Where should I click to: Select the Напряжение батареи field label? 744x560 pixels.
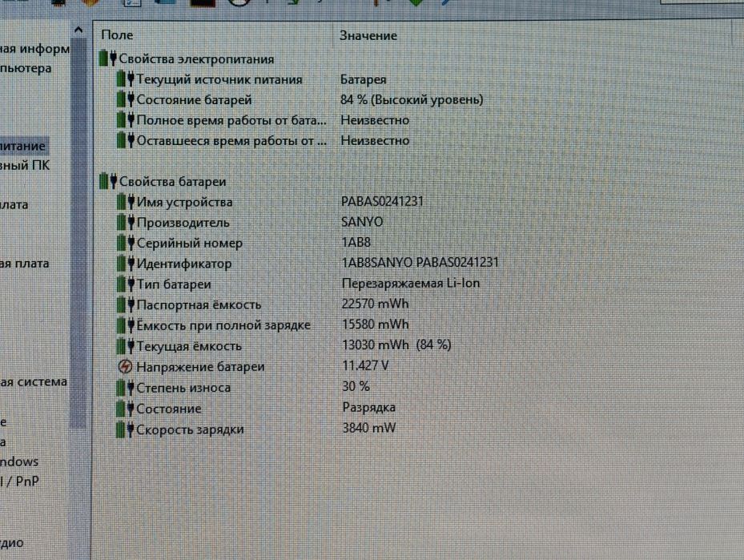click(200, 367)
